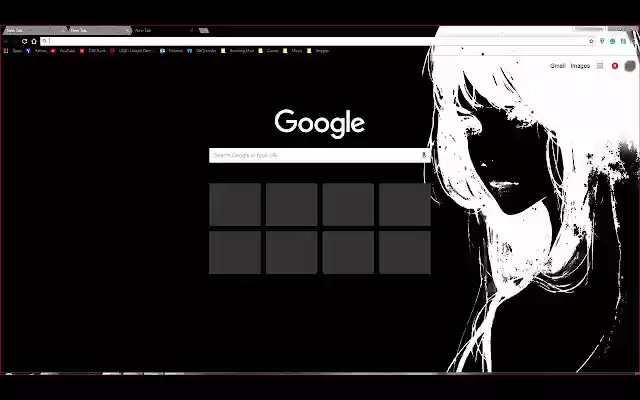Image resolution: width=640 pixels, height=400 pixels.
Task: Open the Apps shortcut in bookmarks bar
Action: point(13,51)
